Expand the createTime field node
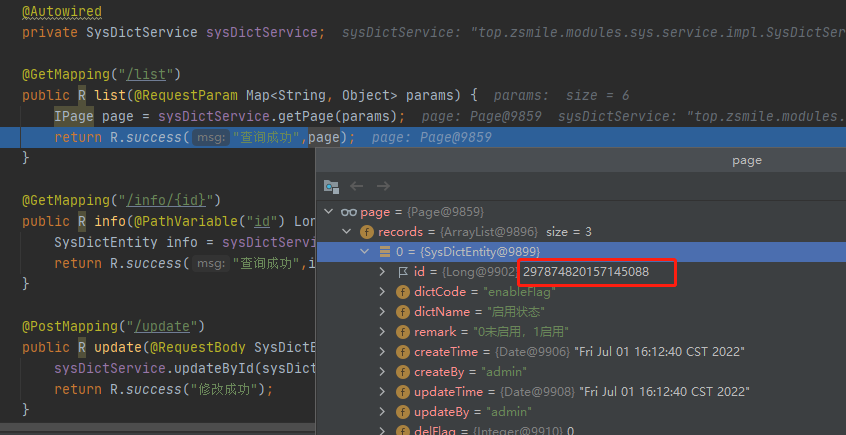846x435 pixels. [382, 352]
